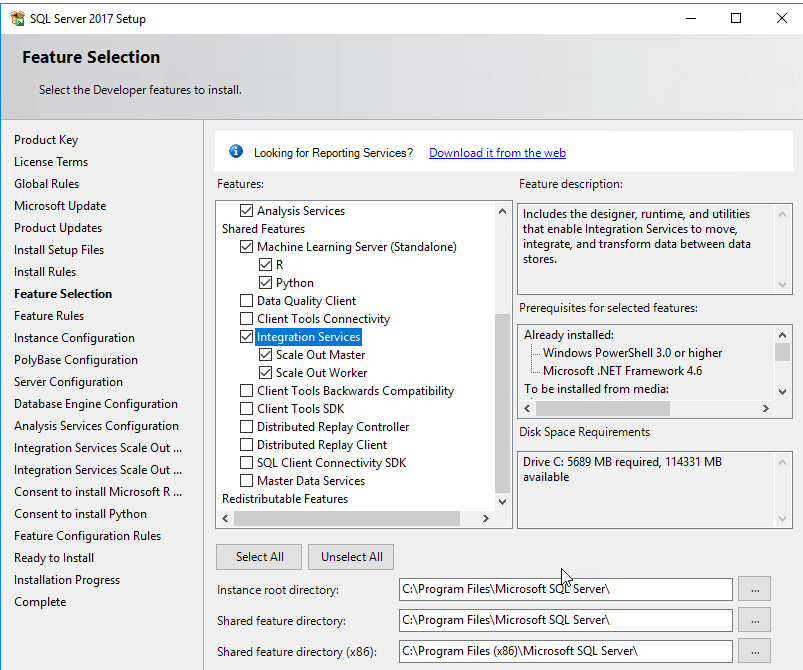Disable Scale Out Worker
This screenshot has height=670, width=803.
pyautogui.click(x=264, y=372)
